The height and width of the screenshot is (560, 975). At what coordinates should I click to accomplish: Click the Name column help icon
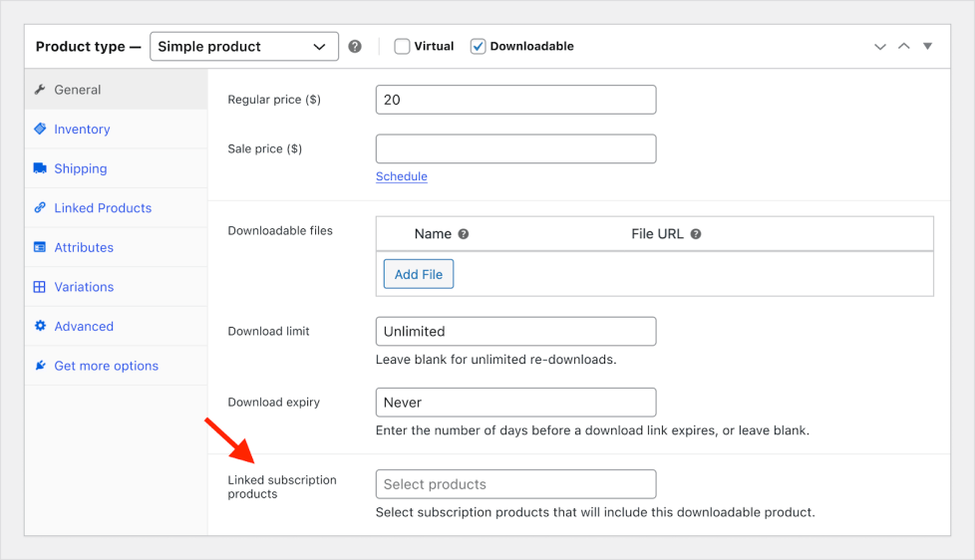pos(464,234)
